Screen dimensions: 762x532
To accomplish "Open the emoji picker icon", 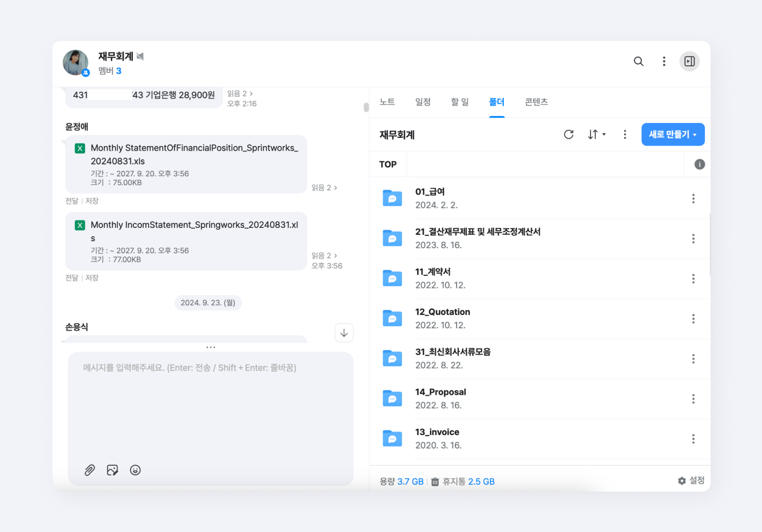I will [135, 470].
